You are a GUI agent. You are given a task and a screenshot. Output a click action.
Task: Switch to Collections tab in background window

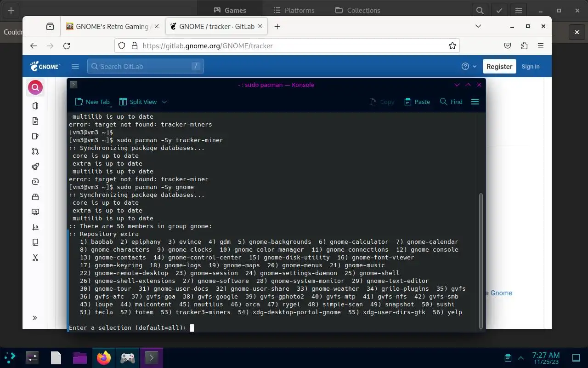[358, 10]
